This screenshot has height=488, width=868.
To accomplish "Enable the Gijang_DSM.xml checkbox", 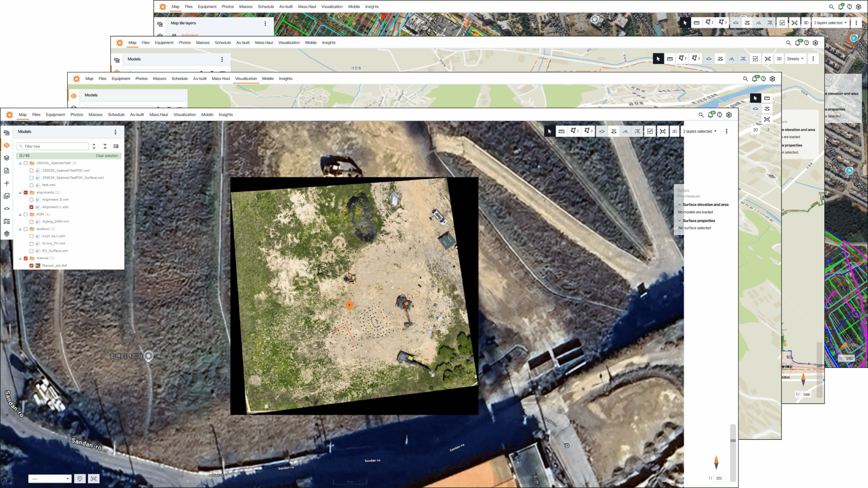I will [x=32, y=222].
